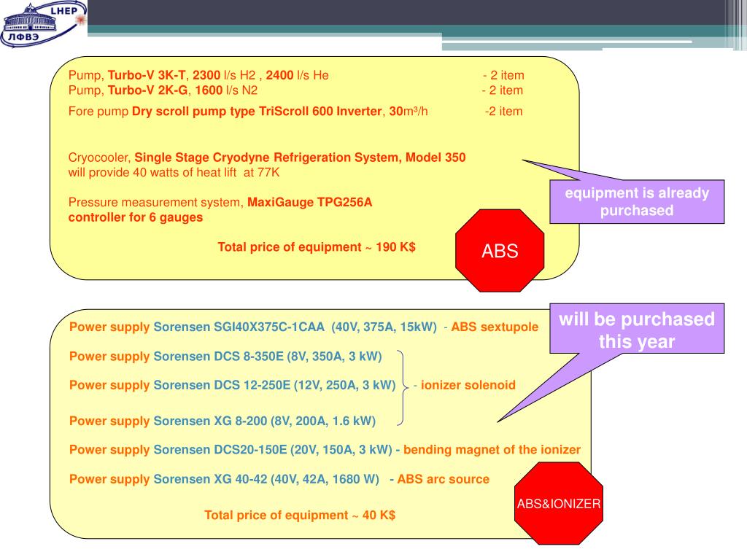
Task: Select the 'Sorensen DCS 12-250E' power supply line
Action: point(233,385)
